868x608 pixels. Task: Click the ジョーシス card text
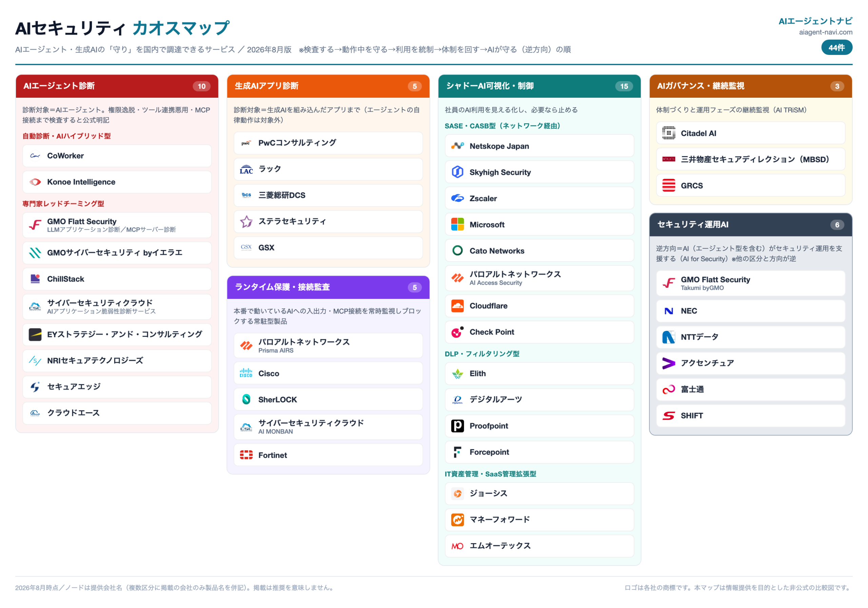[489, 493]
